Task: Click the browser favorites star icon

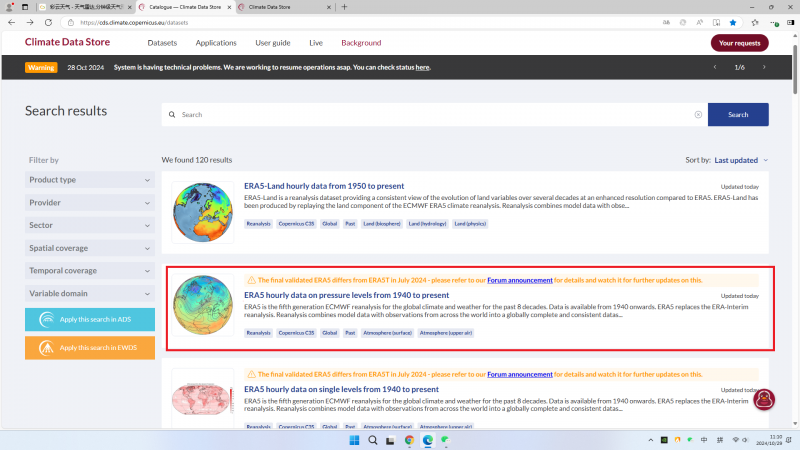Action: [732, 21]
